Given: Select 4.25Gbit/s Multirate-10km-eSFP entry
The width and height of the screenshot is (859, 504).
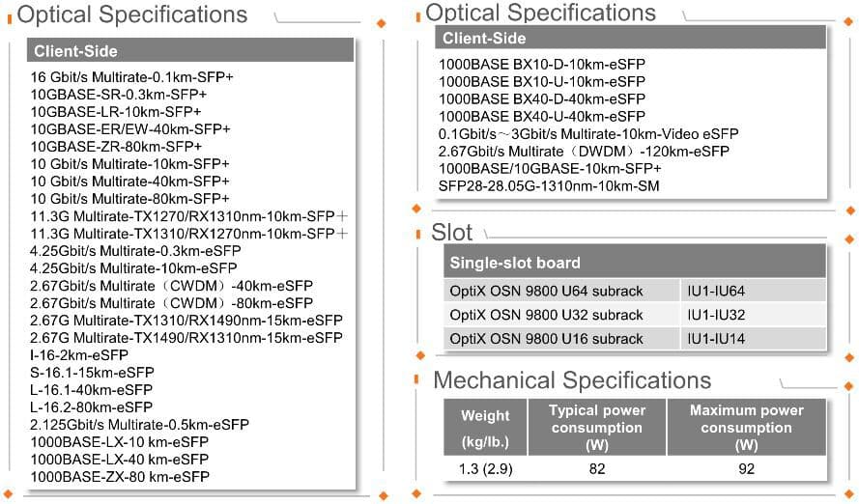Looking at the screenshot, I should click(133, 268).
